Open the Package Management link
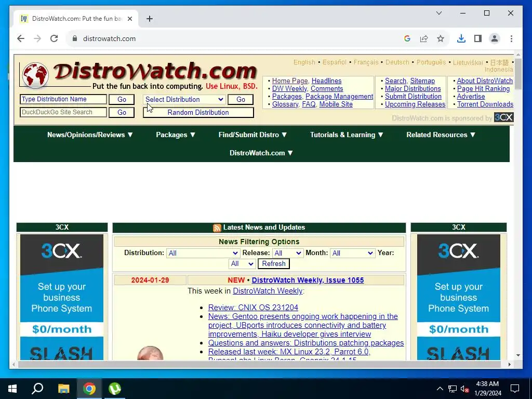 tap(339, 96)
